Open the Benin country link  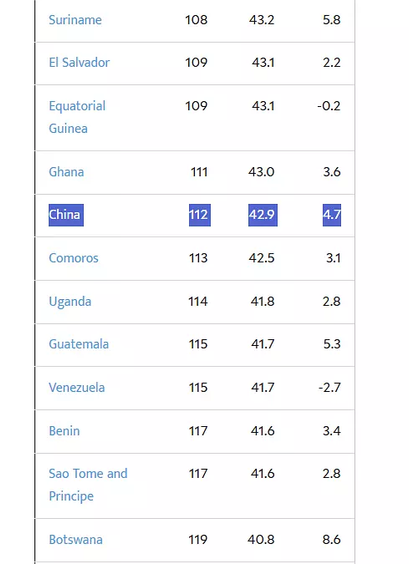[x=64, y=431]
